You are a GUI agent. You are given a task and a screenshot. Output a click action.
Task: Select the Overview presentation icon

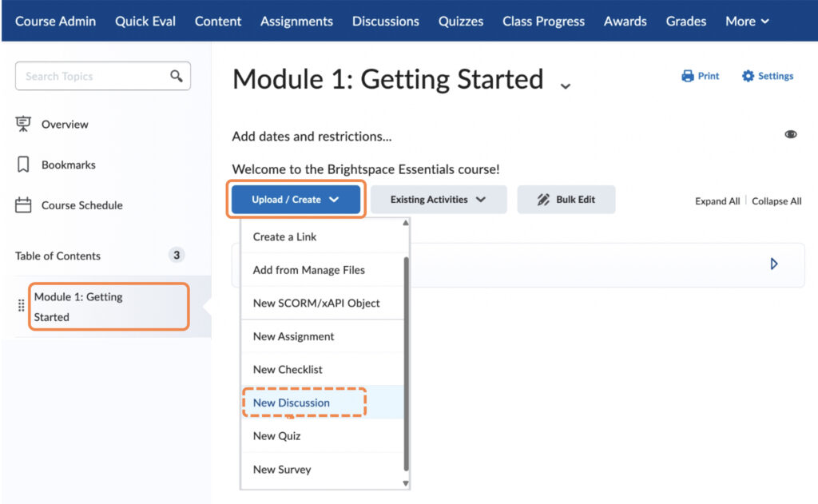pos(22,125)
